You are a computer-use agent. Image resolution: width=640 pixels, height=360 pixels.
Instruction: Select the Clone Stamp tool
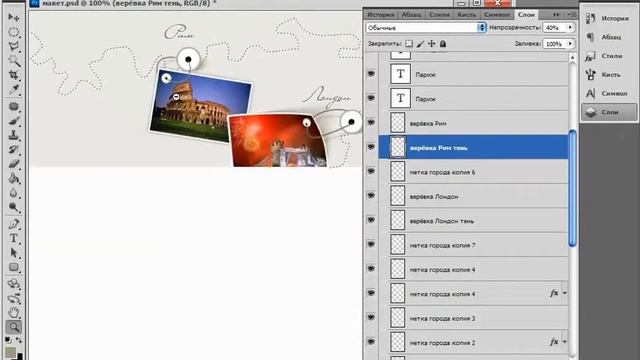pyautogui.click(x=14, y=135)
